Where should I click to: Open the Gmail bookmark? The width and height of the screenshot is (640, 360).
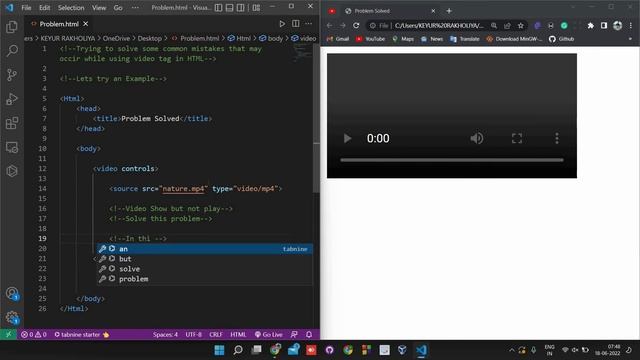[x=338, y=39]
